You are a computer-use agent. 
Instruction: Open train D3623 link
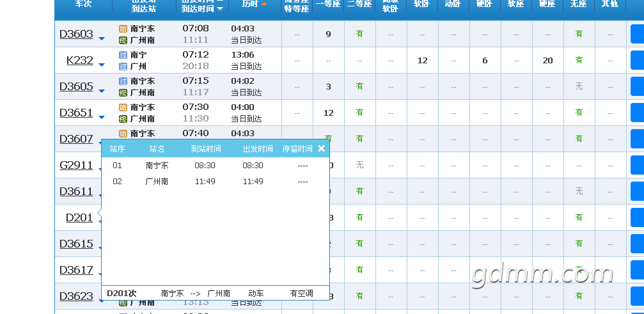(76, 296)
